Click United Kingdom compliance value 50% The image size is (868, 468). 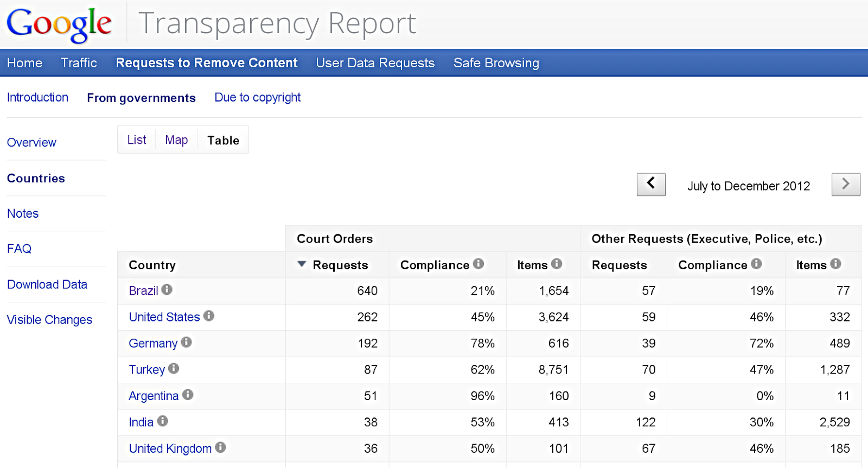click(482, 448)
